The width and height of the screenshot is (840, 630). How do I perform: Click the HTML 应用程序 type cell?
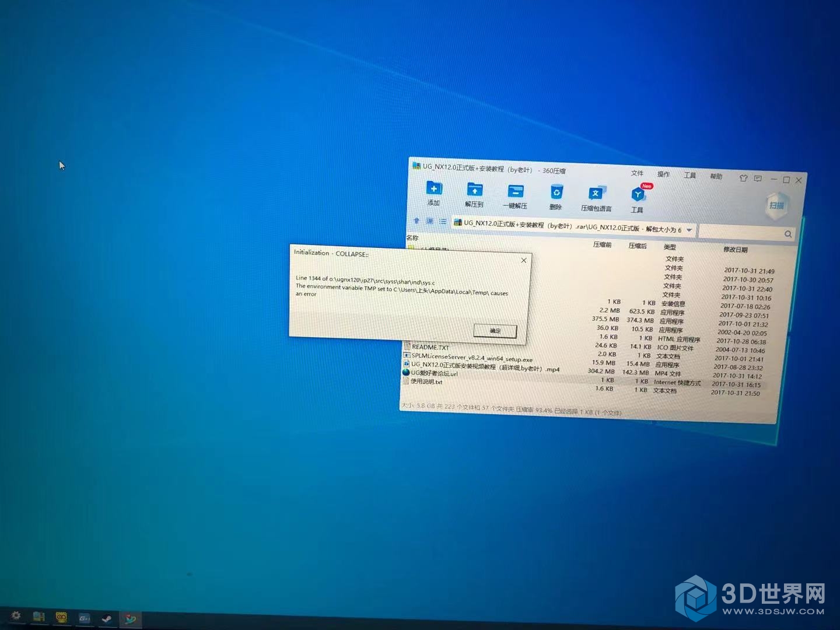coord(679,339)
